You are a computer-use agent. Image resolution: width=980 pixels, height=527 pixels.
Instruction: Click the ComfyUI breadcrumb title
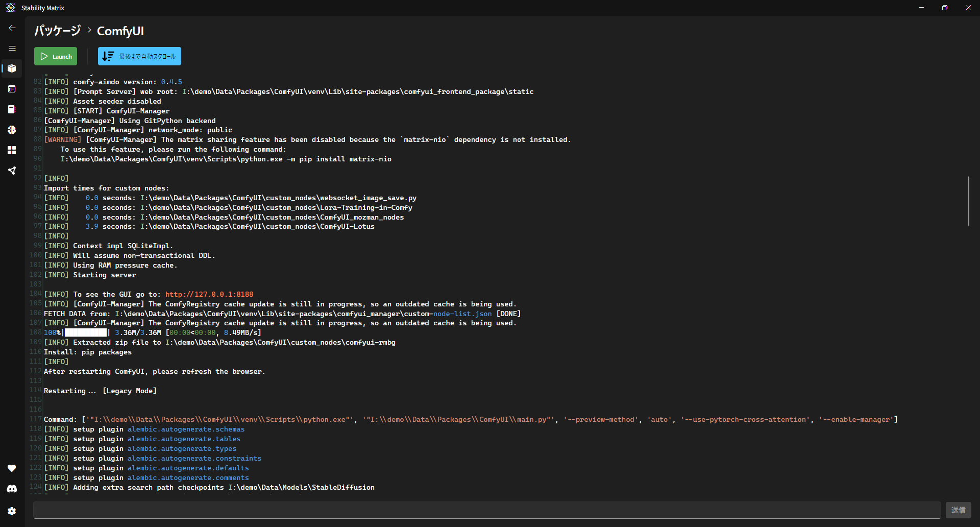click(x=120, y=31)
